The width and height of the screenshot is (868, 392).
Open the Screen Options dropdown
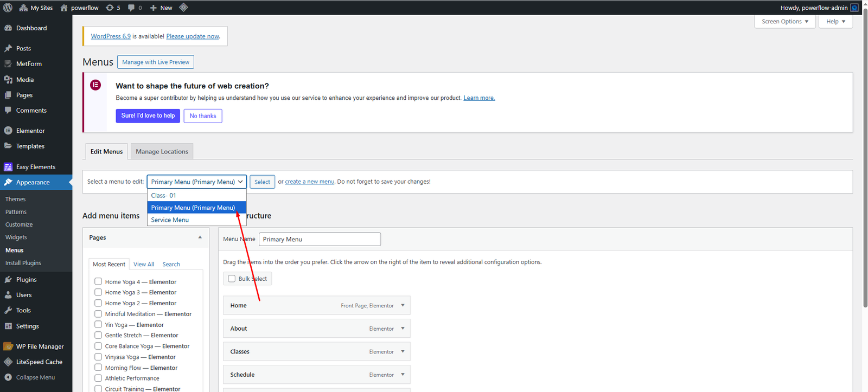pyautogui.click(x=784, y=22)
